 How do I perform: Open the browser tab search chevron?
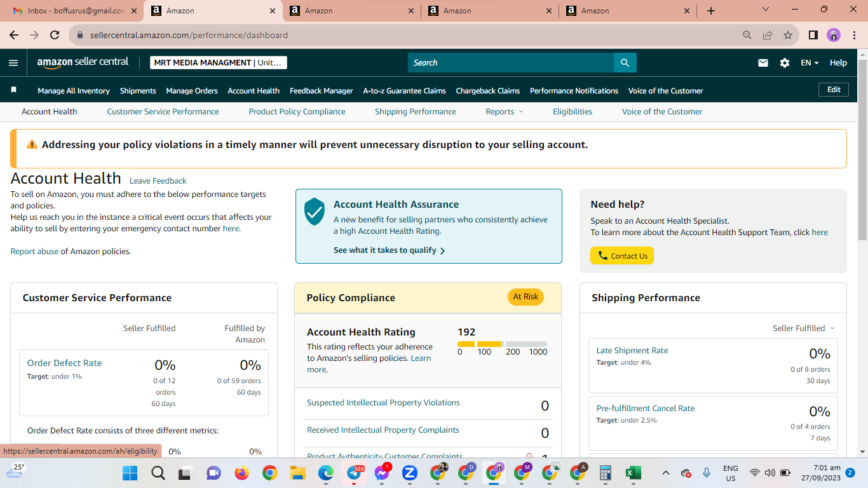(766, 10)
